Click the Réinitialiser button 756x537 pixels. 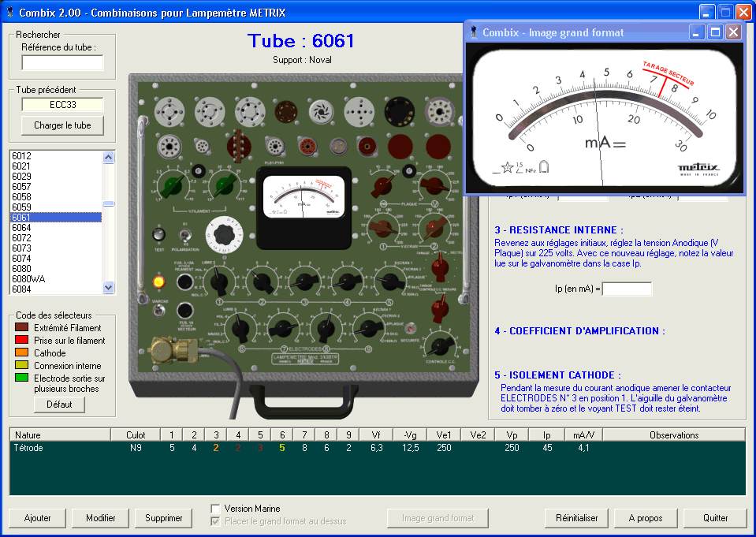click(x=576, y=518)
